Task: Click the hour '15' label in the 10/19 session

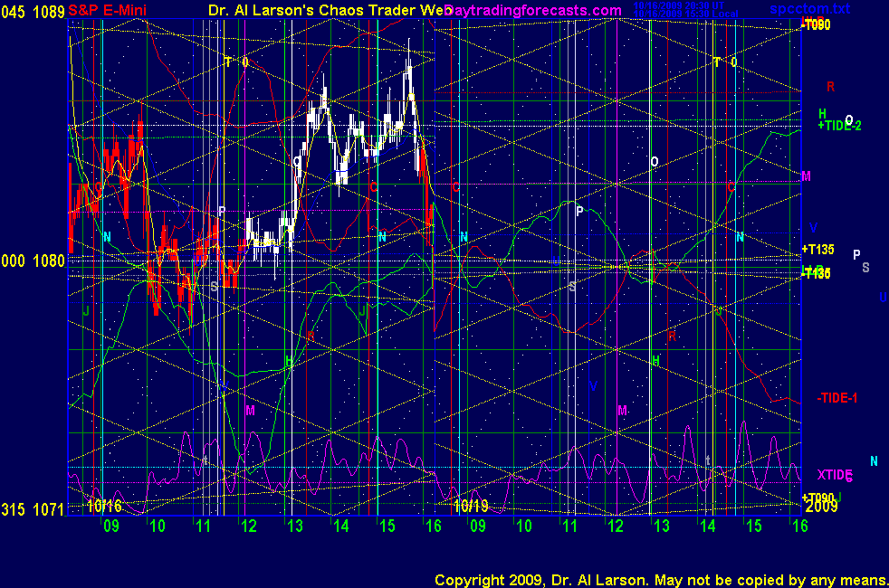Action: point(753,526)
